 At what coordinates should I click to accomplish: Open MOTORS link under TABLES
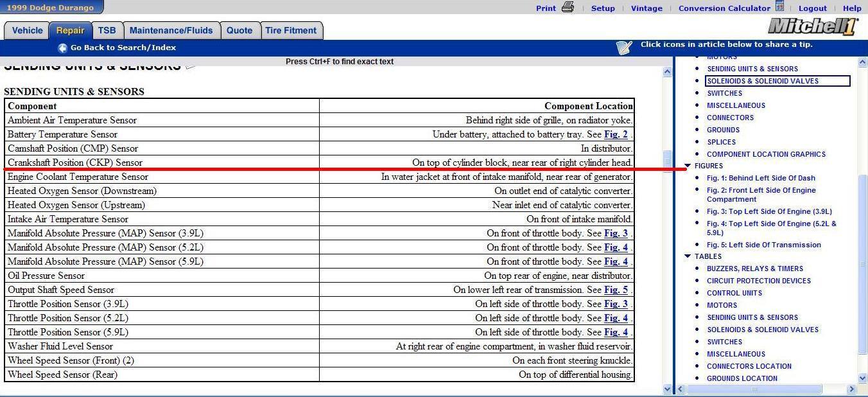click(722, 305)
